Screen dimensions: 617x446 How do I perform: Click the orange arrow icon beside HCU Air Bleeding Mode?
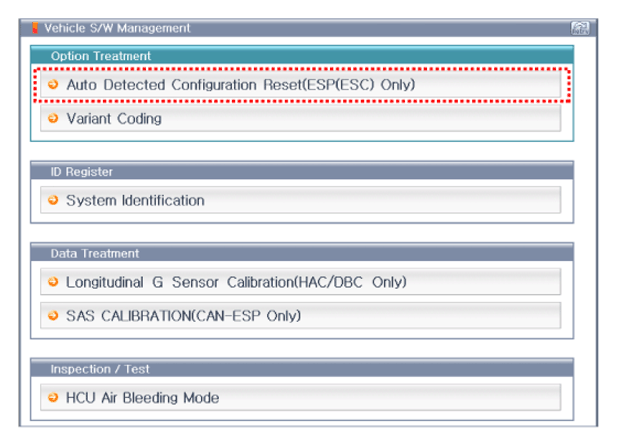pyautogui.click(x=53, y=397)
